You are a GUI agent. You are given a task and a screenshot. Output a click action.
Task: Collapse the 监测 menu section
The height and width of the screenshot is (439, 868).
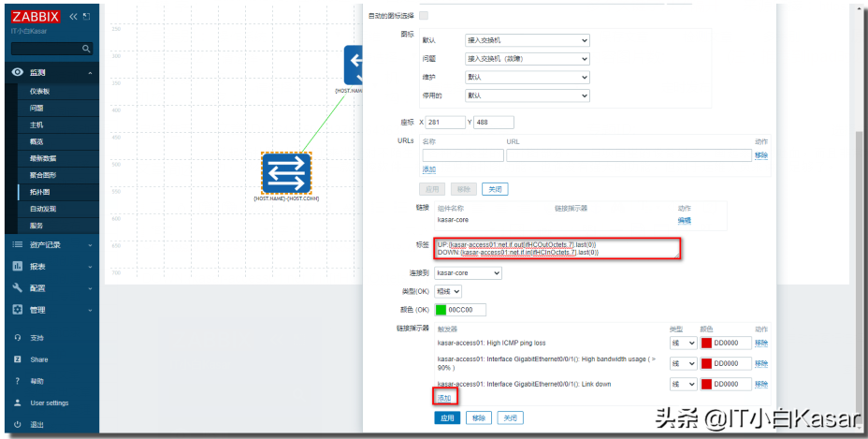pyautogui.click(x=90, y=73)
